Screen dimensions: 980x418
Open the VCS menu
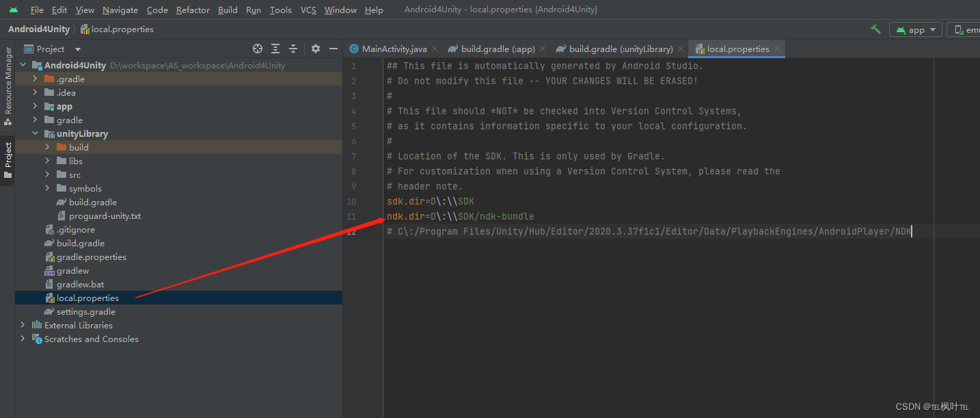(x=308, y=10)
